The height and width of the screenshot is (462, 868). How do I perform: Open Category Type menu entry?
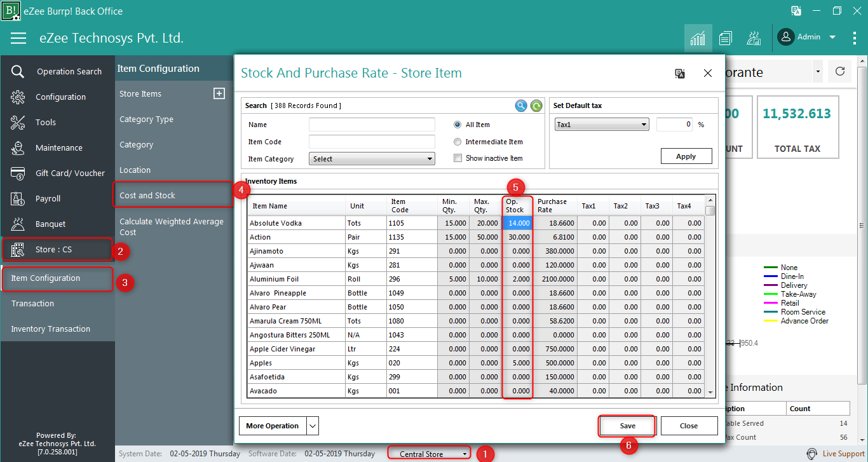(x=146, y=119)
